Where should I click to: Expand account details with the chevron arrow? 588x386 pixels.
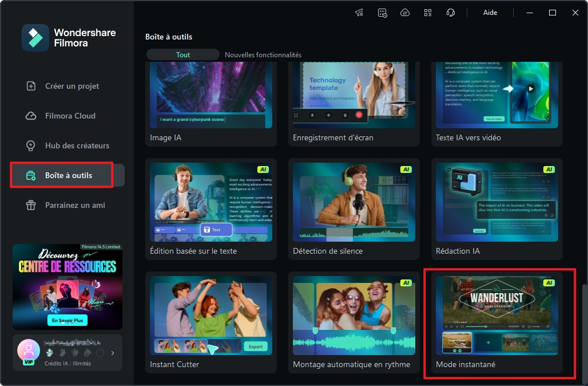(x=113, y=353)
